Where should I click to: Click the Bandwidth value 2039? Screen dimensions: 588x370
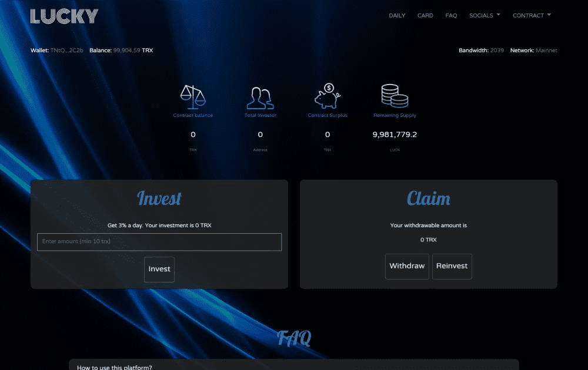498,50
